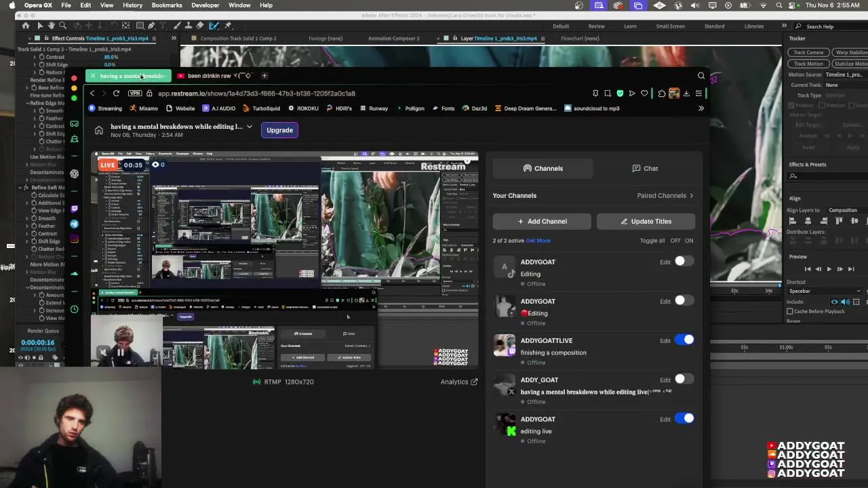
Task: Check Cache Before Playback checkbox
Action: [790, 311]
